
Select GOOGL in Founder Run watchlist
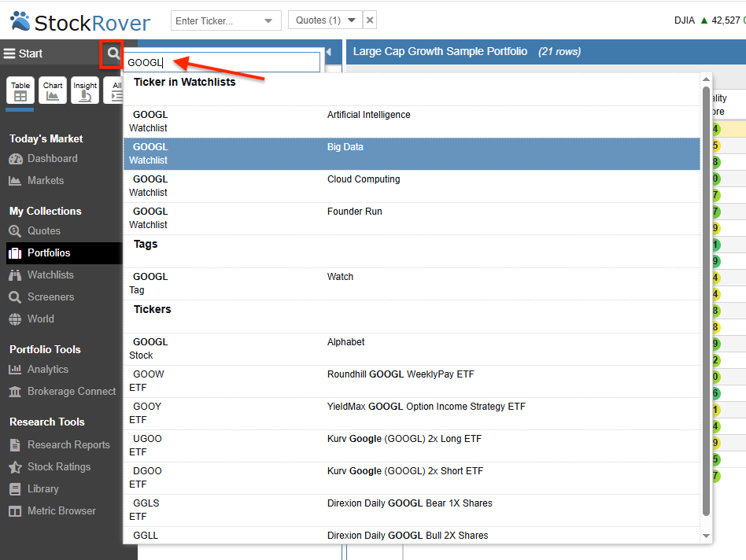[x=412, y=218]
